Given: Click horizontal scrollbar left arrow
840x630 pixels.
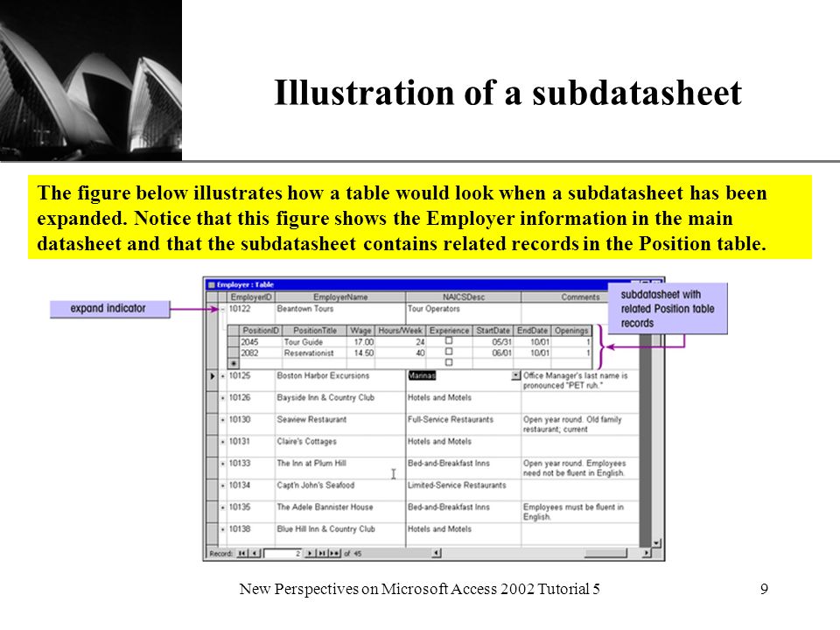Looking at the screenshot, I should (x=437, y=553).
